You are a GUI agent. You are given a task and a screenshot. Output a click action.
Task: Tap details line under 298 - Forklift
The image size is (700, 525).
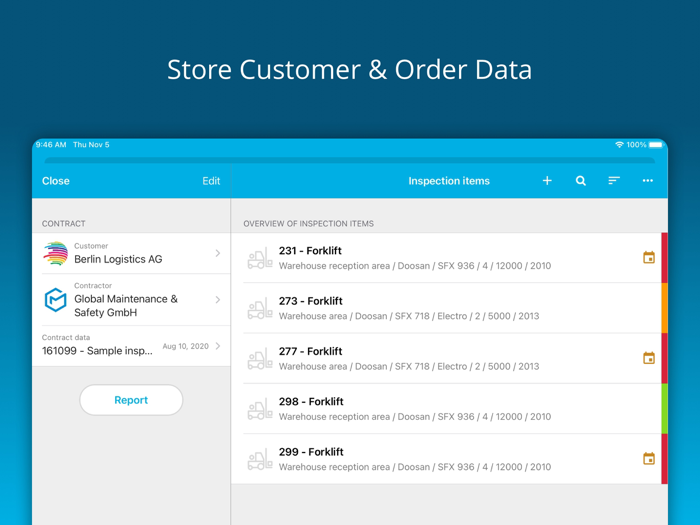pyautogui.click(x=415, y=417)
